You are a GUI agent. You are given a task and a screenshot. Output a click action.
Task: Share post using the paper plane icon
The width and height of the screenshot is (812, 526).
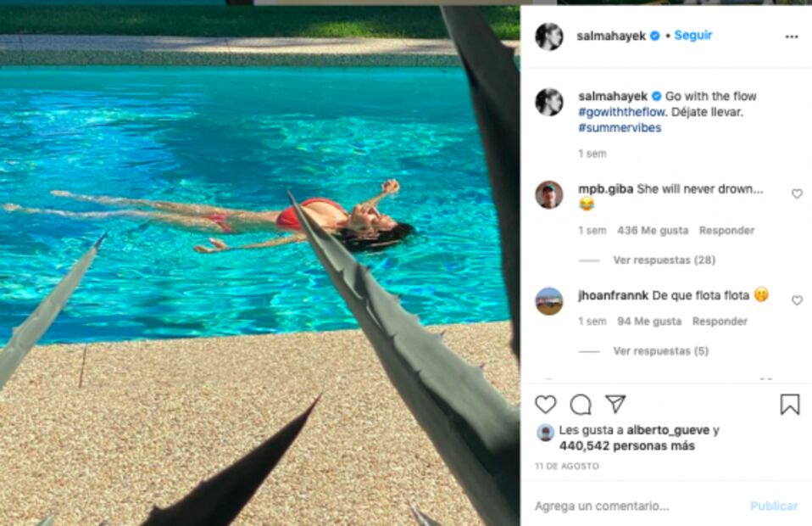tap(615, 404)
